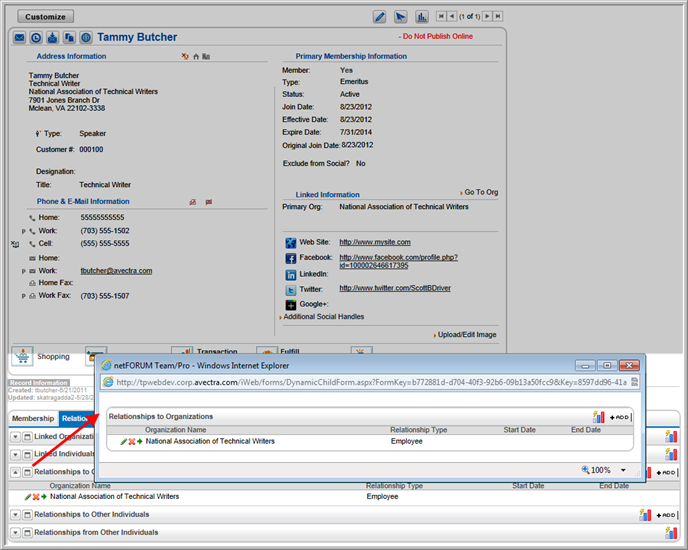Image resolution: width=688 pixels, height=550 pixels.
Task: Click the chart icon on Linked Individuals row
Action: coord(671,454)
